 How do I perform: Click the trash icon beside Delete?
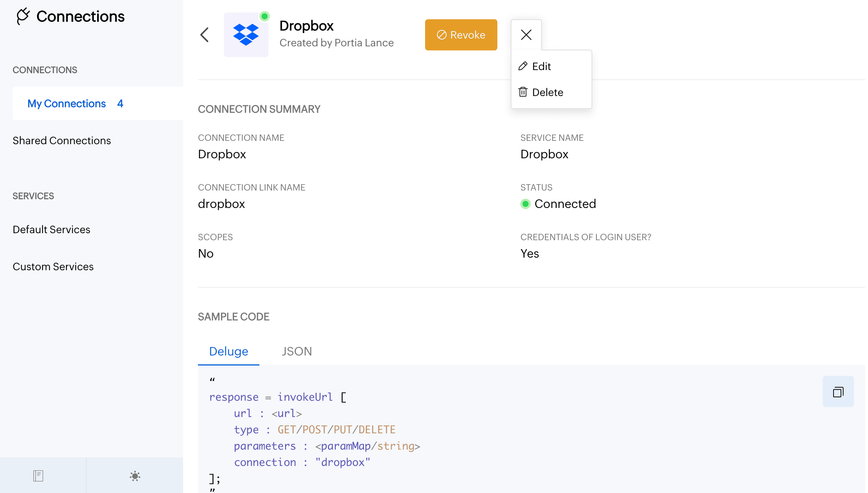click(523, 92)
